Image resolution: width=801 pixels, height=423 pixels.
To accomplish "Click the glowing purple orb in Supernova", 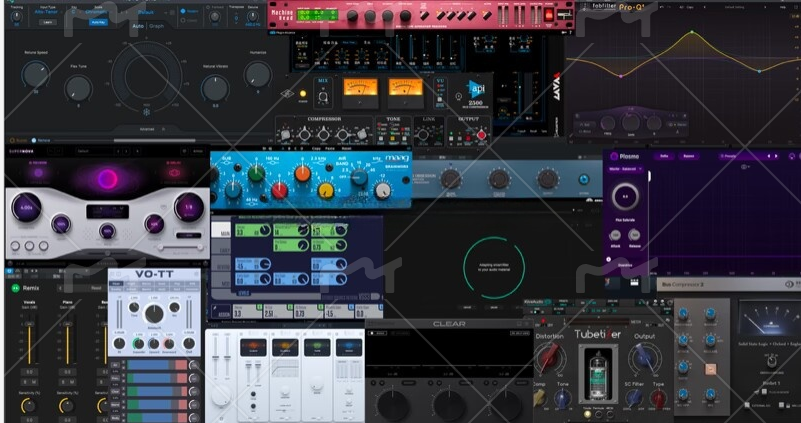I will coord(107,178).
